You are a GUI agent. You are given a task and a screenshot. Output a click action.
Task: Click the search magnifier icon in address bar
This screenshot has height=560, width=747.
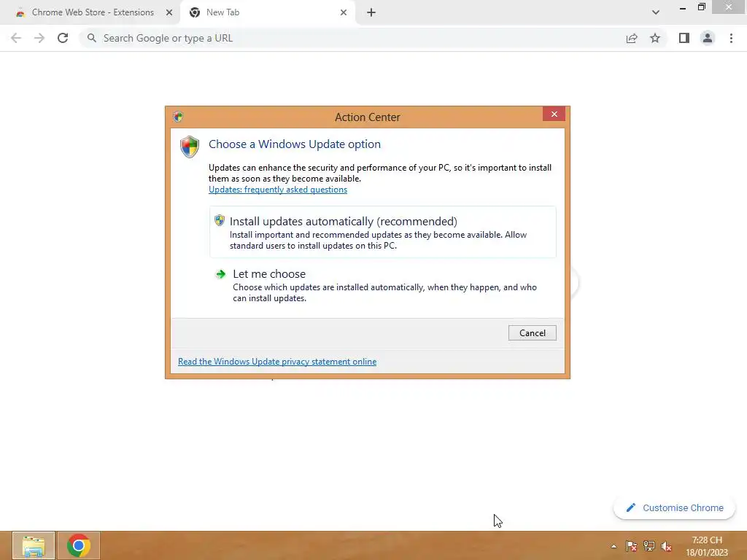pos(92,38)
